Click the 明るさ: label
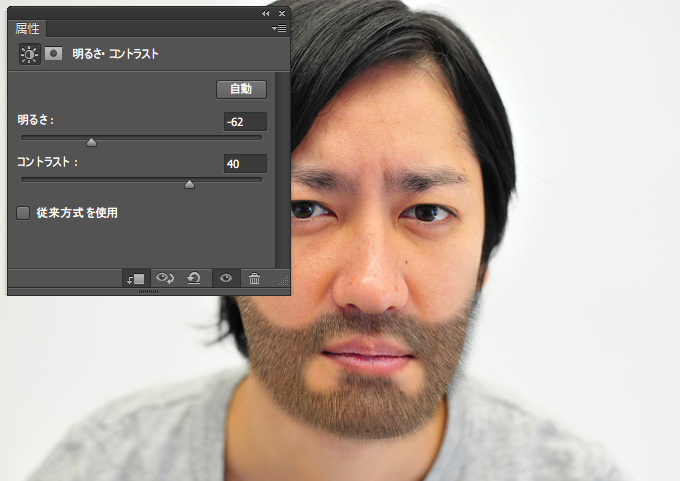This screenshot has height=481, width=680. click(36, 120)
